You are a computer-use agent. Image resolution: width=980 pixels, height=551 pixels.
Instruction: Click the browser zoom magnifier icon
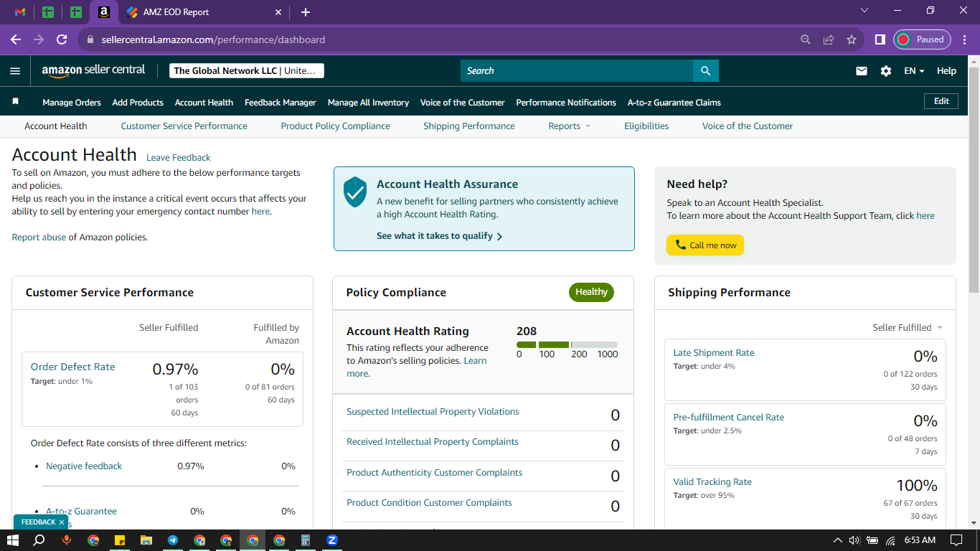click(806, 39)
